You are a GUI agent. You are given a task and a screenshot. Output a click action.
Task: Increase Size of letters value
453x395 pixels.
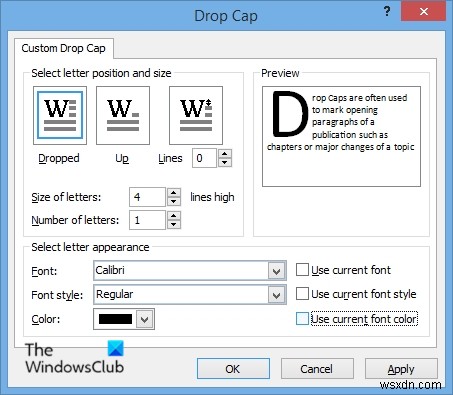coord(174,193)
